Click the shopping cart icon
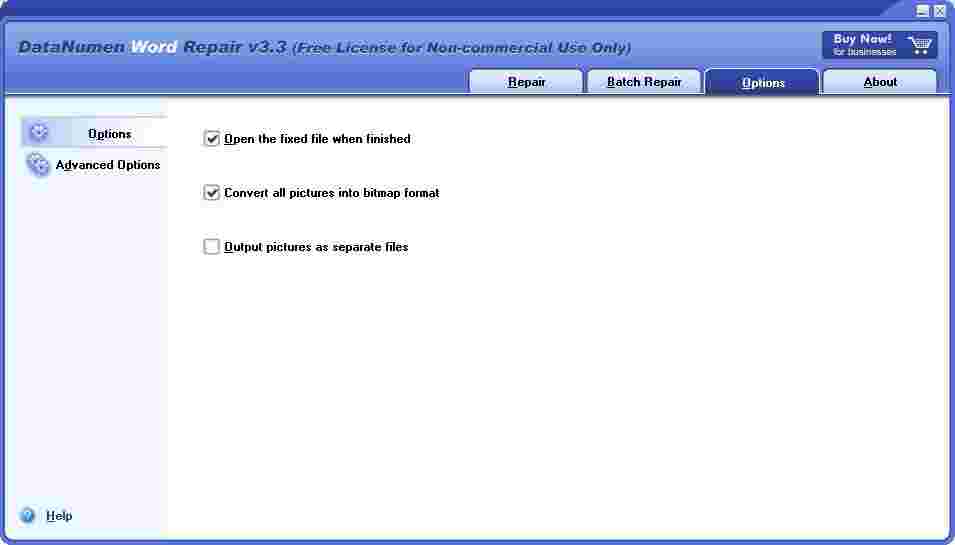955x545 pixels. click(x=919, y=45)
